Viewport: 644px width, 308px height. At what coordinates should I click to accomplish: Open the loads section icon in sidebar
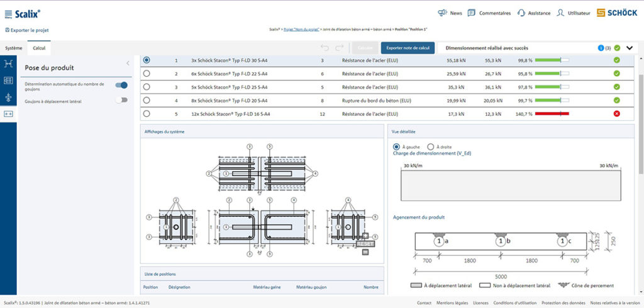(8, 97)
